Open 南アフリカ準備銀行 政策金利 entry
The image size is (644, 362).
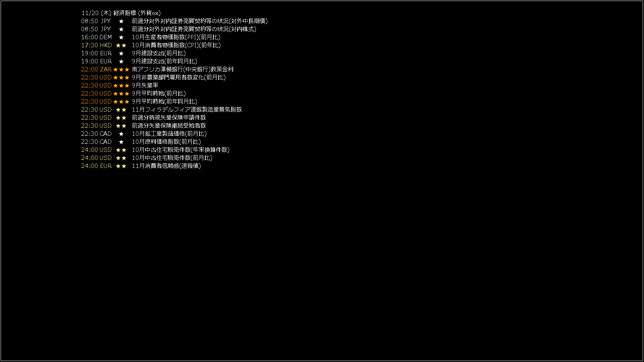pyautogui.click(x=182, y=69)
